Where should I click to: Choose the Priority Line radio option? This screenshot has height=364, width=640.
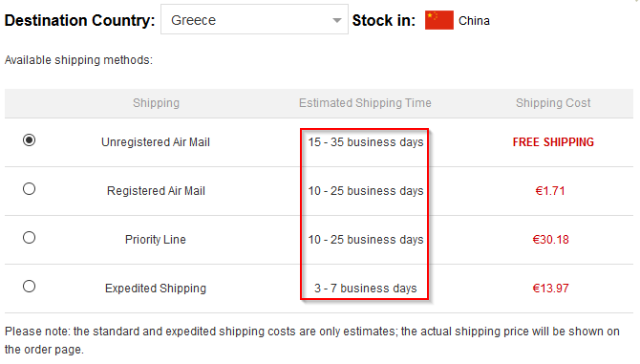[29, 238]
